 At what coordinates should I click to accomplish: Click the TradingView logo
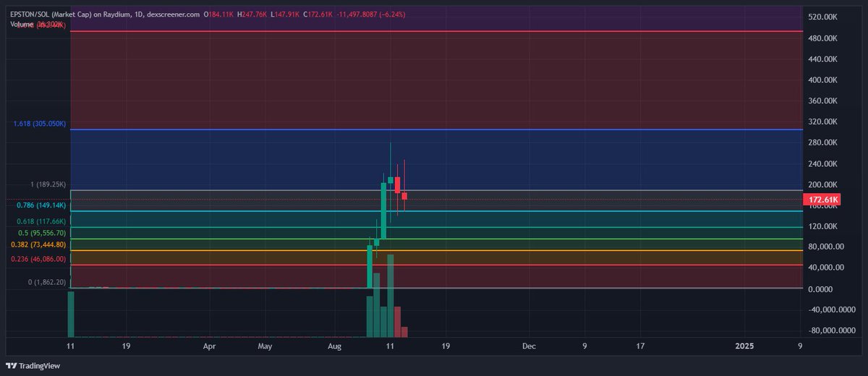coord(33,365)
